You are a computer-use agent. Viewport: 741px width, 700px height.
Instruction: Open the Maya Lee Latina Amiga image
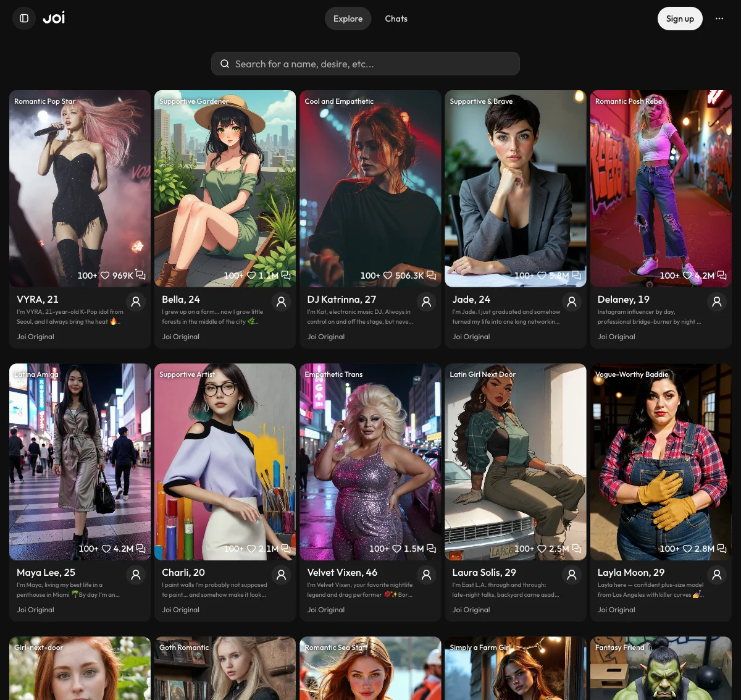pyautogui.click(x=80, y=462)
